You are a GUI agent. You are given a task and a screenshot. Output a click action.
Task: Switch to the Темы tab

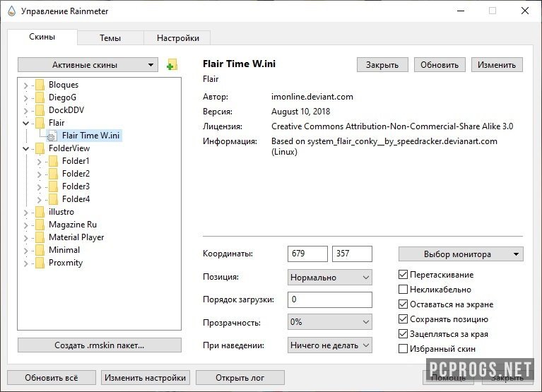tap(110, 38)
